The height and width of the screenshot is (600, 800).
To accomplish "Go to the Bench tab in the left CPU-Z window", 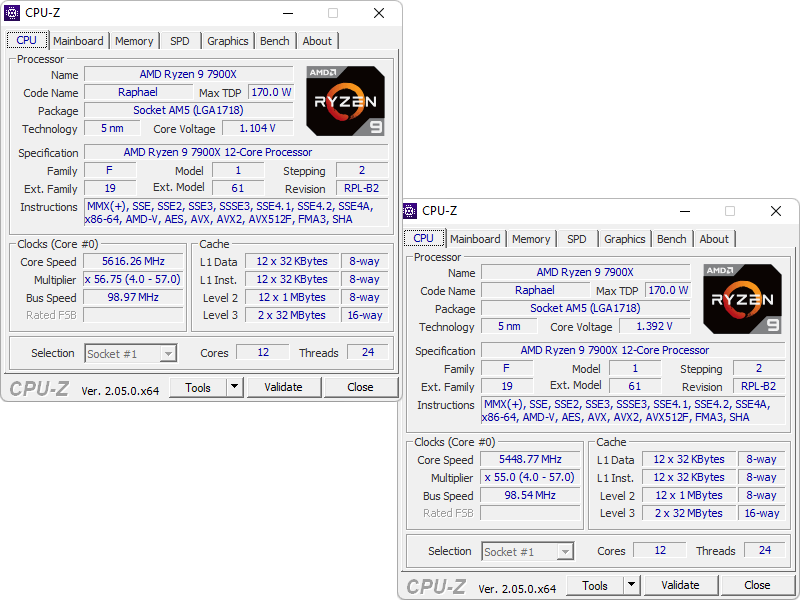I will click(x=274, y=41).
